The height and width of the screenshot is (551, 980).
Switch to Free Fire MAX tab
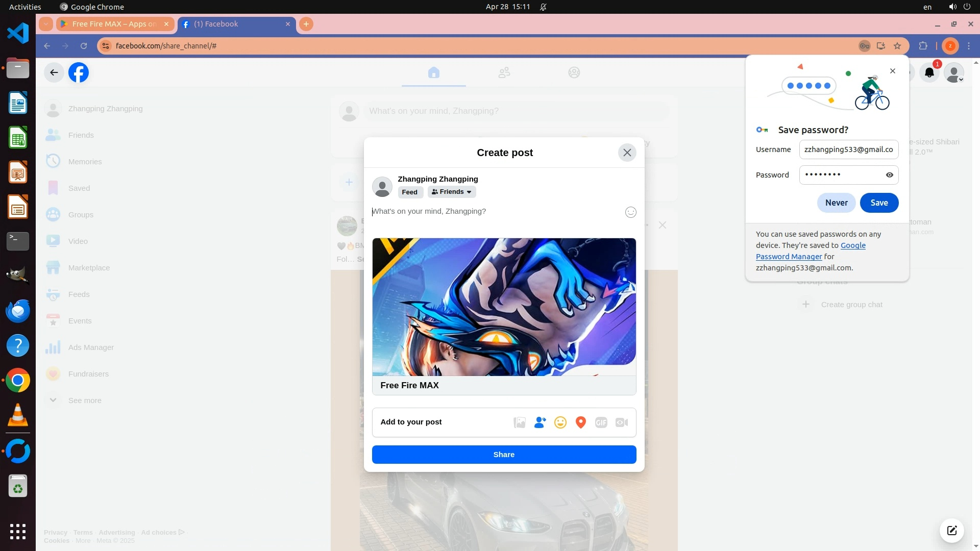(x=114, y=24)
